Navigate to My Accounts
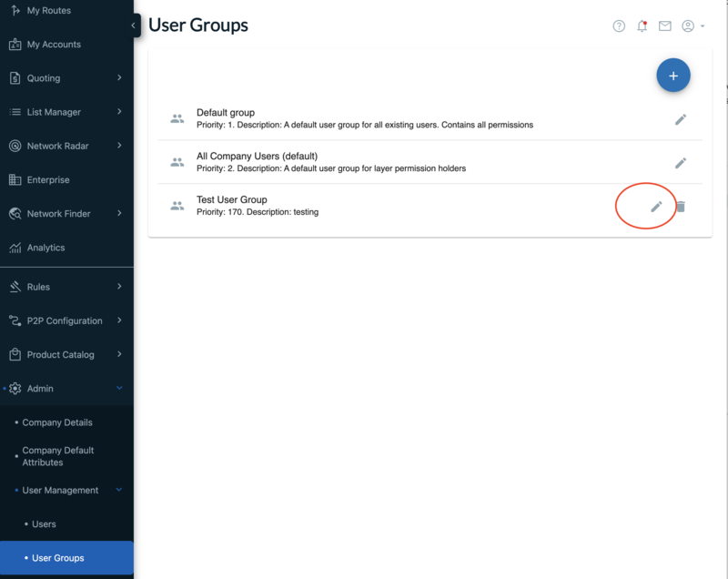728x579 pixels. pos(50,44)
